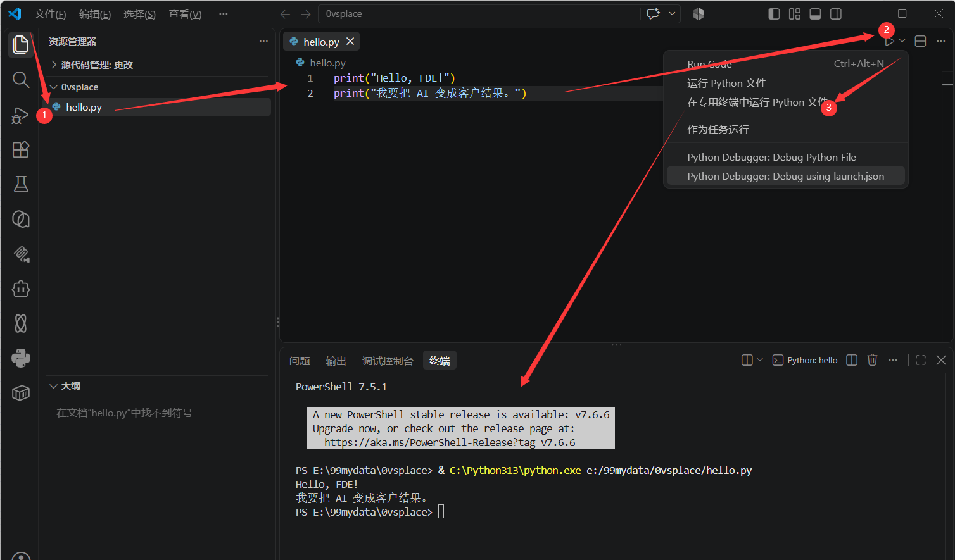Close the bottom terminal panel
Screen dimensions: 955x560
coord(941,360)
